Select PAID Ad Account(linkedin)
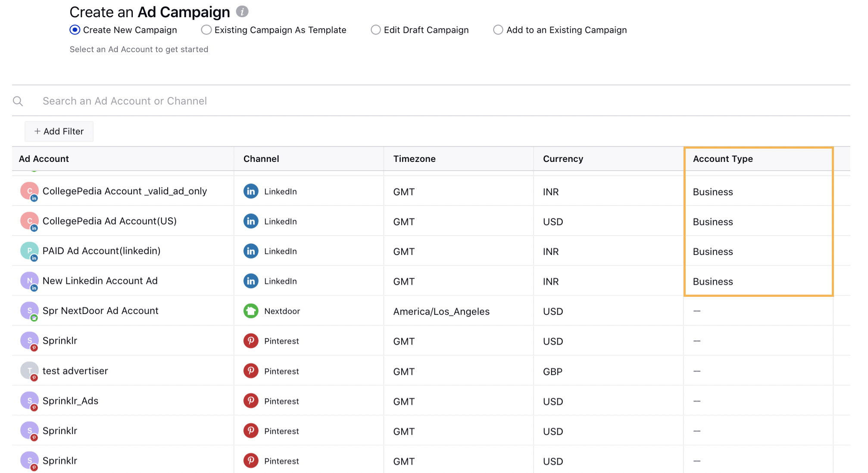Image resolution: width=868 pixels, height=473 pixels. coord(101,251)
